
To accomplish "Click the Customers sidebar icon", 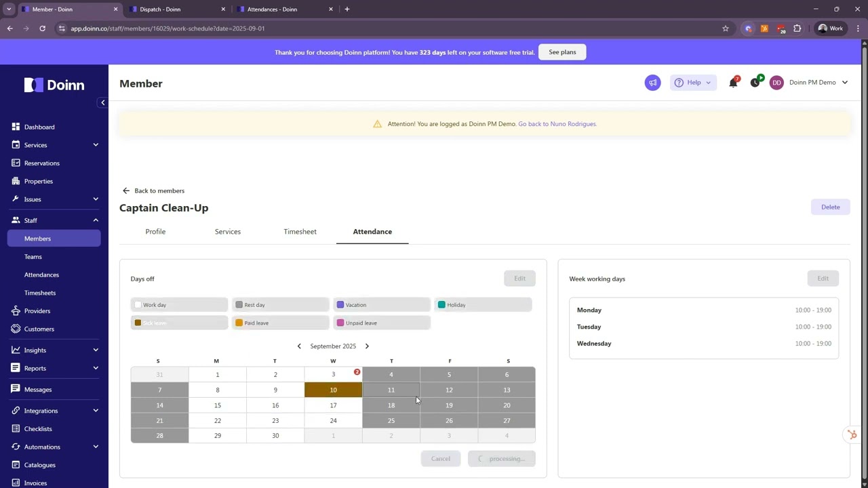I will [x=16, y=329].
